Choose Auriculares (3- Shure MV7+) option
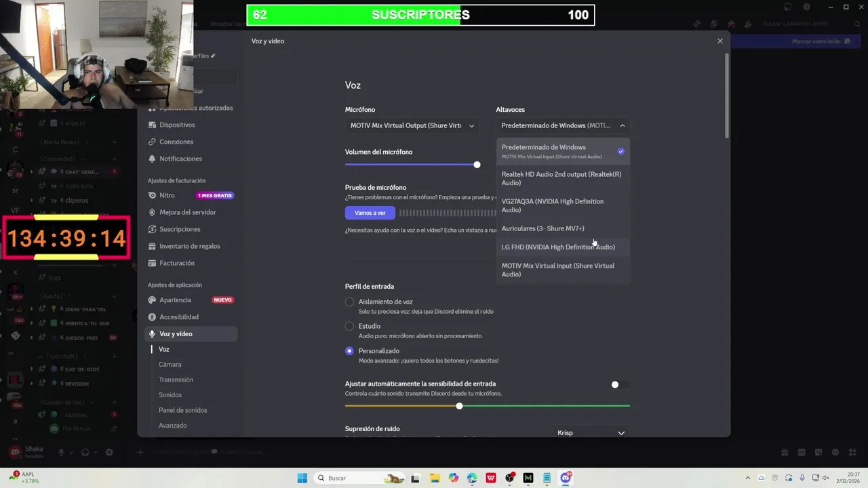Image resolution: width=868 pixels, height=488 pixels. [x=563, y=228]
